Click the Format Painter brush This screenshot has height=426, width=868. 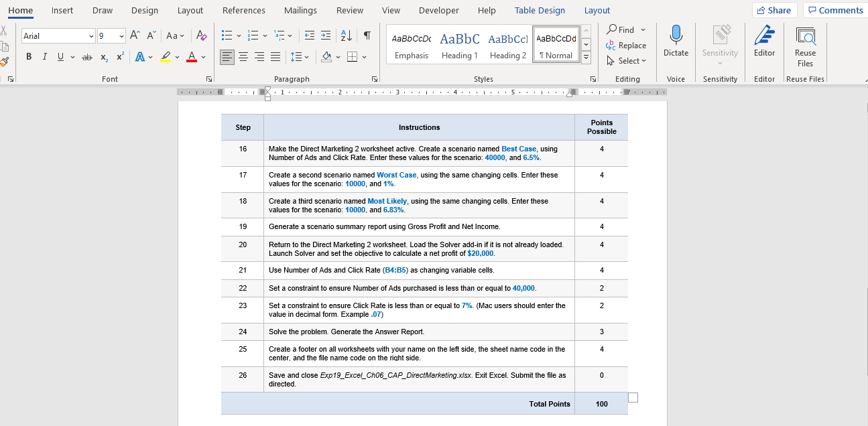pos(5,62)
